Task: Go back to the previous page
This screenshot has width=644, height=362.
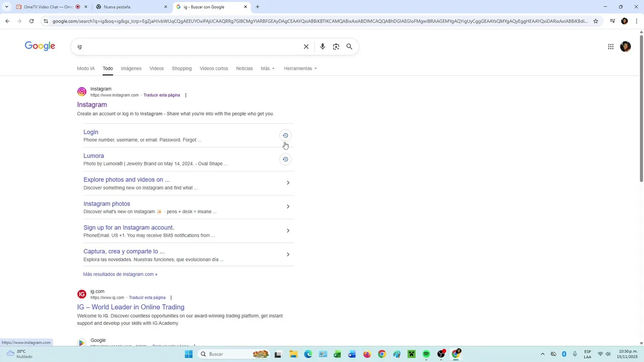Action: click(x=7, y=21)
